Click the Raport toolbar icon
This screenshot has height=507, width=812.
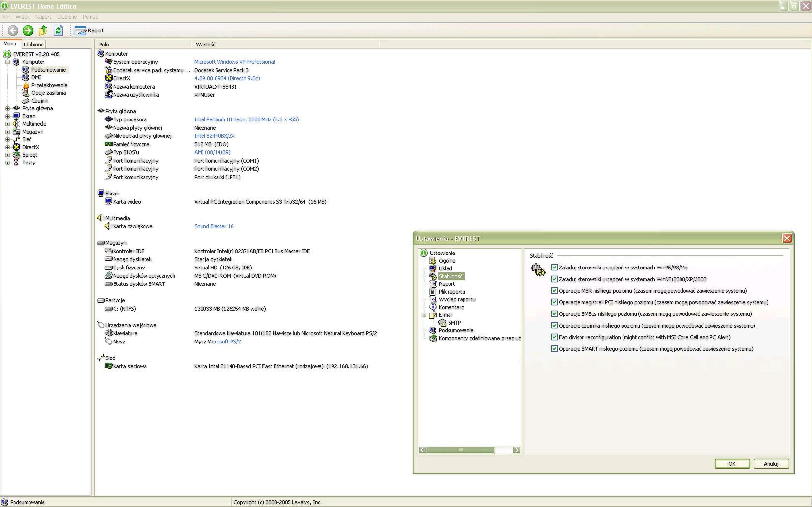[x=80, y=30]
